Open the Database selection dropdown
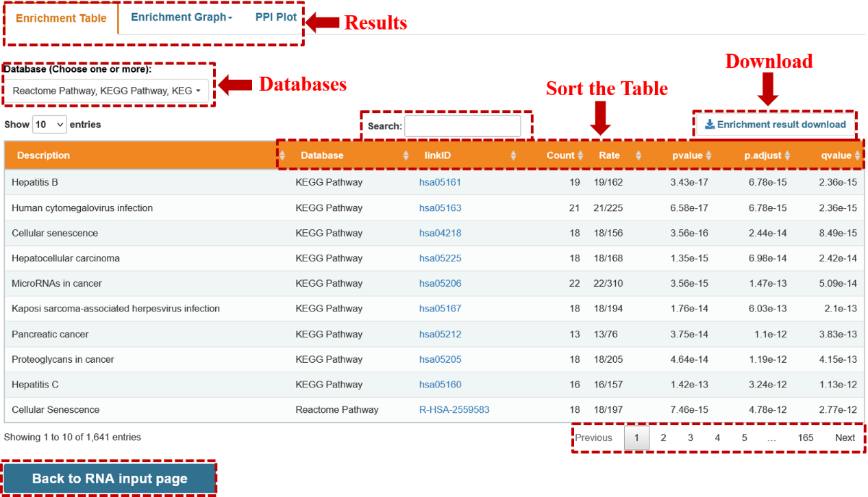The width and height of the screenshot is (868, 497). [x=108, y=91]
